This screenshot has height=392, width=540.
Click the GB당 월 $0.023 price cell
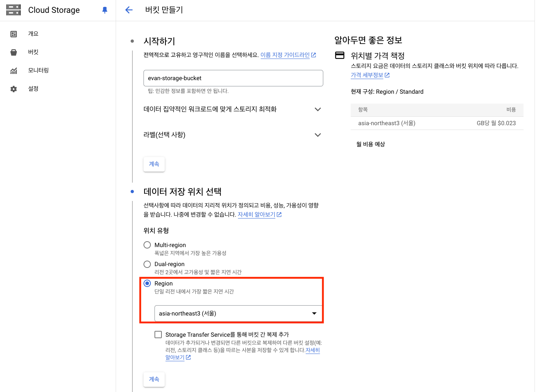tap(496, 123)
